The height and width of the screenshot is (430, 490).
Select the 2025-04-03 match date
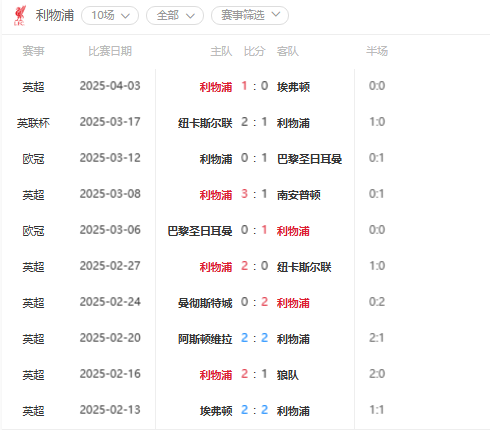pos(110,86)
